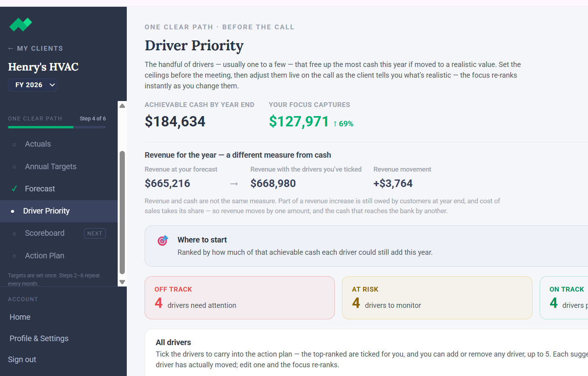Open the Annual Targets step
This screenshot has width=588, height=376.
tap(59, 166)
